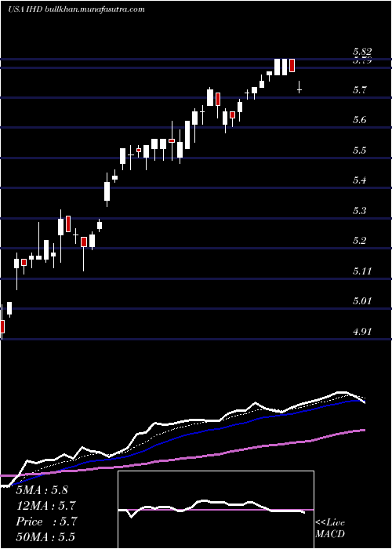
Task: Click the 5.7 price axis label
Action: [x=359, y=90]
